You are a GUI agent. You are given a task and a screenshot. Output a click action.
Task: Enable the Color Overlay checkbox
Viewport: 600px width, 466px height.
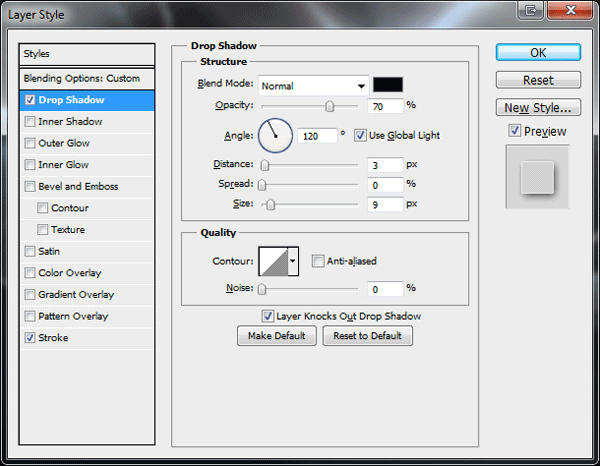[x=30, y=273]
